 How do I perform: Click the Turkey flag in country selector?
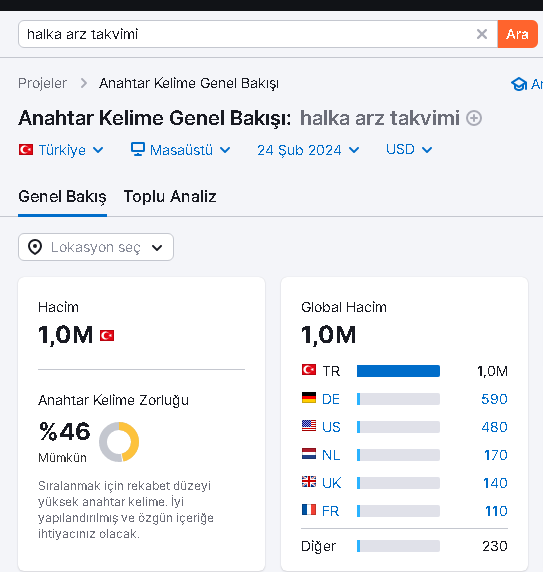26,150
